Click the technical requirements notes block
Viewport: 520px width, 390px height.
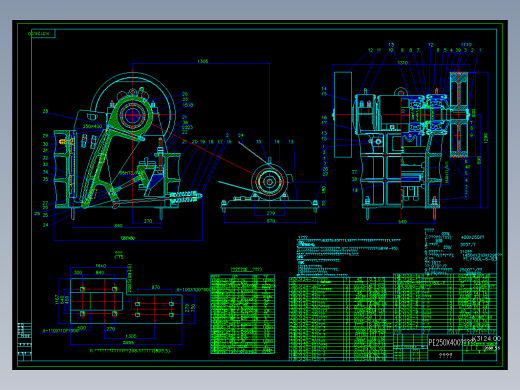click(348, 255)
